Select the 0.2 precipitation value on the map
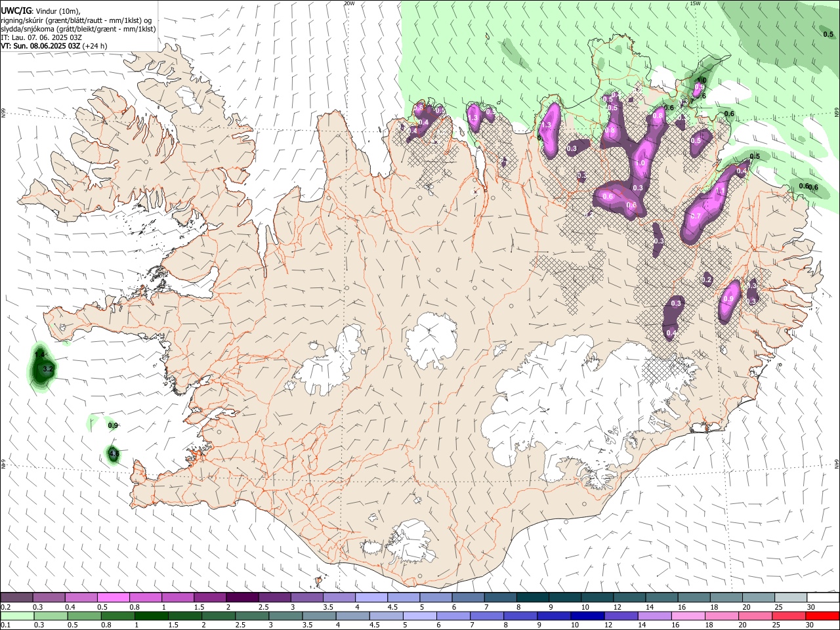This screenshot has height=630, width=840. click(707, 280)
